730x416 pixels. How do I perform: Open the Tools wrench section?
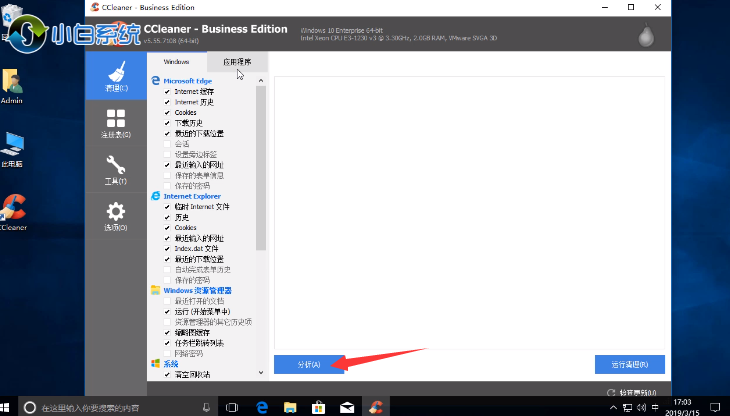point(116,170)
